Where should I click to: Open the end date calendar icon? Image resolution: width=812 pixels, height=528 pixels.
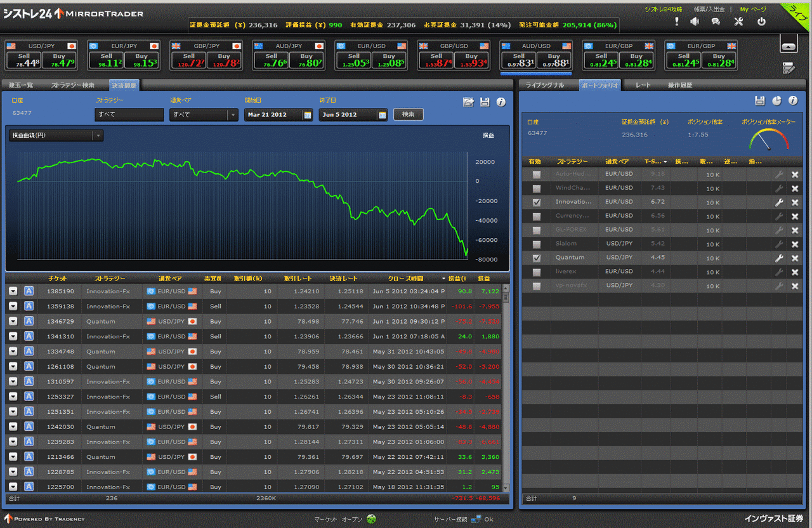coord(382,115)
